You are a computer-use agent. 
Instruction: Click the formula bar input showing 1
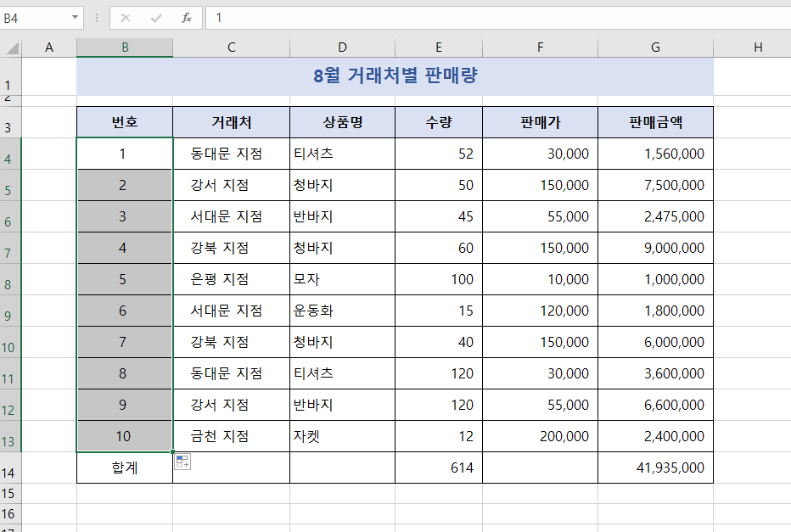pos(498,18)
